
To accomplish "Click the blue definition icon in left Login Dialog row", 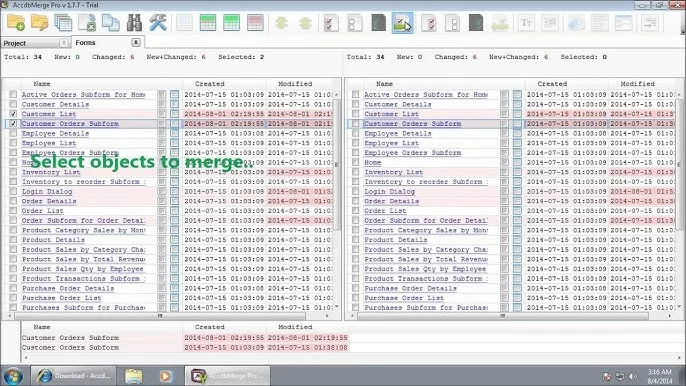I will click(175, 191).
